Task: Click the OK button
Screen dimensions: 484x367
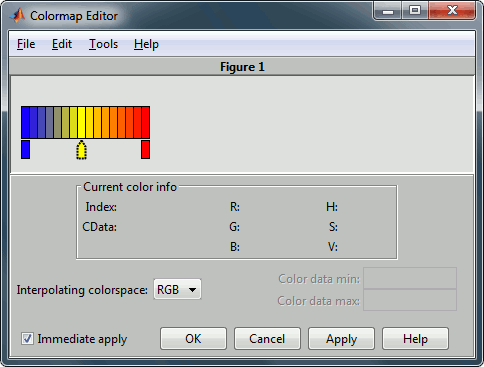Action: [193, 339]
